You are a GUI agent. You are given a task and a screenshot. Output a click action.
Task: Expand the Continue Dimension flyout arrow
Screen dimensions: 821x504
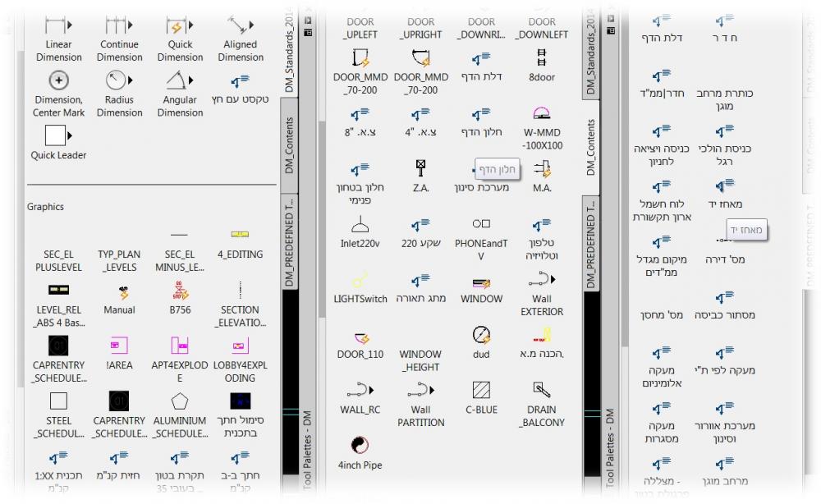point(134,25)
